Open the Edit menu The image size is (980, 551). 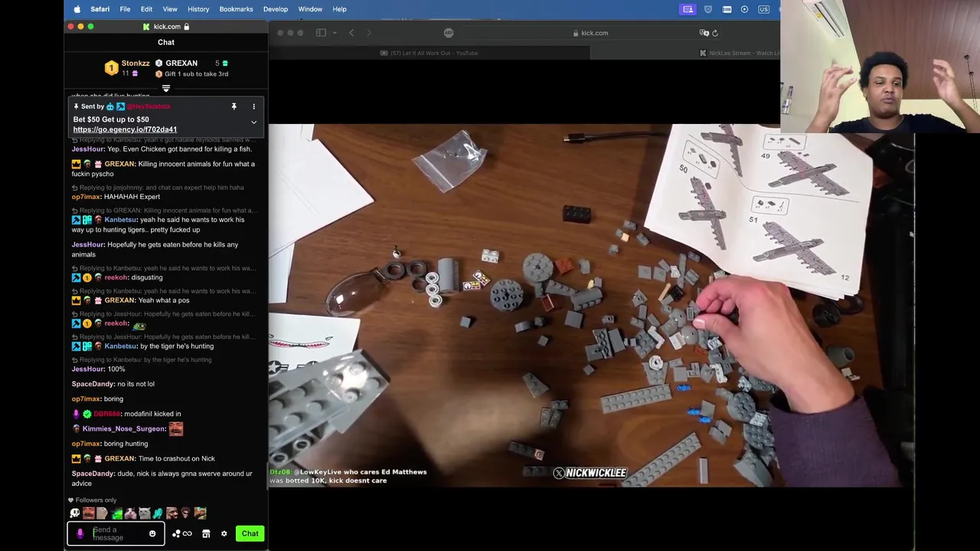[x=146, y=9]
